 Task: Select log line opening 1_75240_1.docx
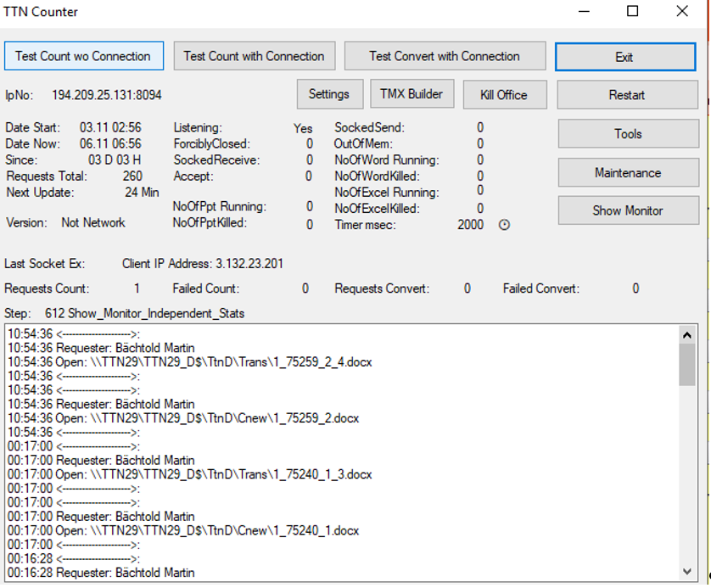tap(183, 530)
